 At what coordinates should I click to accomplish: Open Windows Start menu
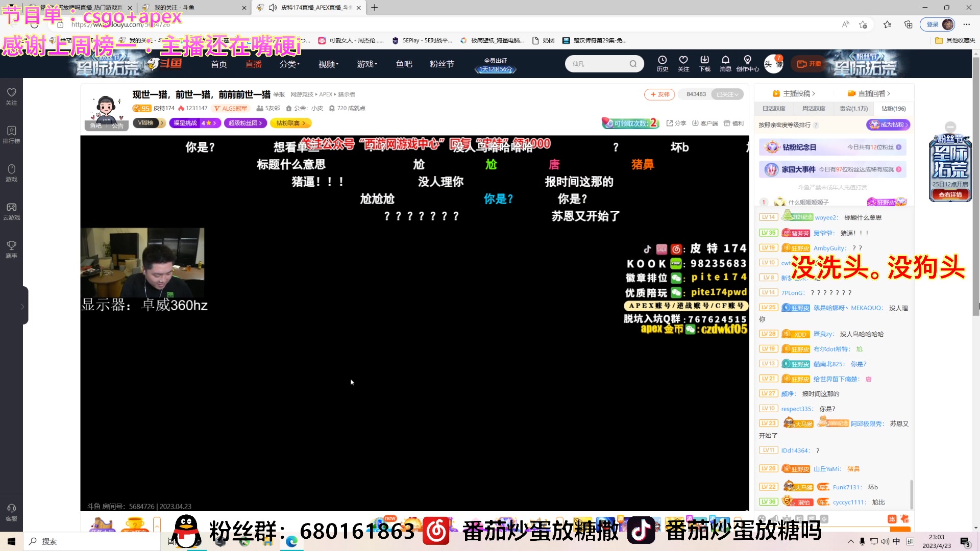point(11,541)
